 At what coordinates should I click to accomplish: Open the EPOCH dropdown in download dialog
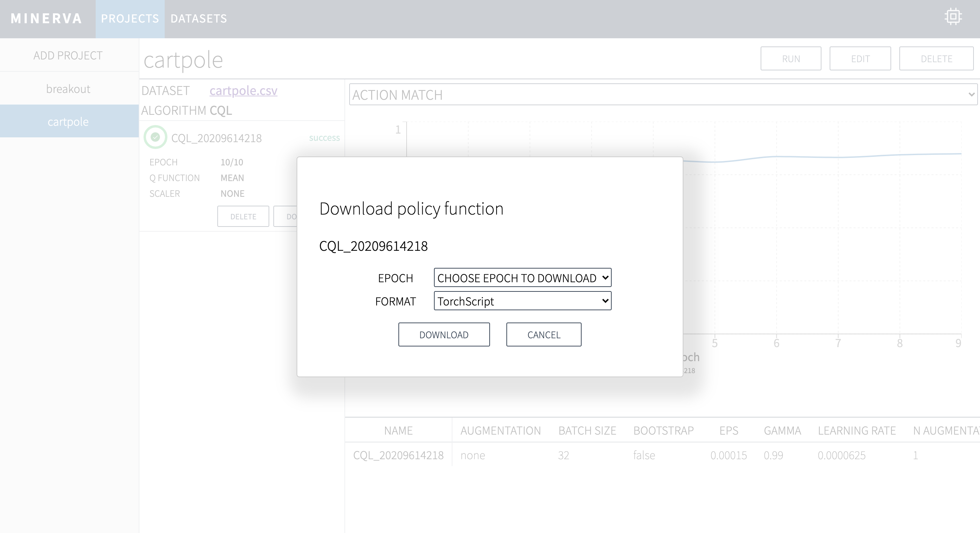tap(522, 278)
